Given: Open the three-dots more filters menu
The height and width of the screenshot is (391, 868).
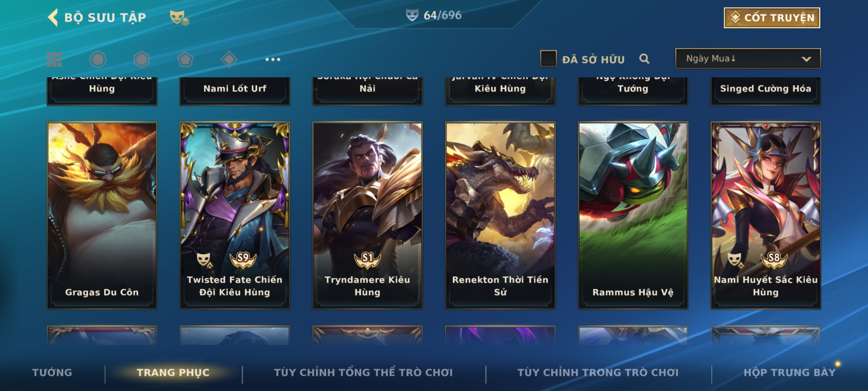Looking at the screenshot, I should click(x=273, y=59).
